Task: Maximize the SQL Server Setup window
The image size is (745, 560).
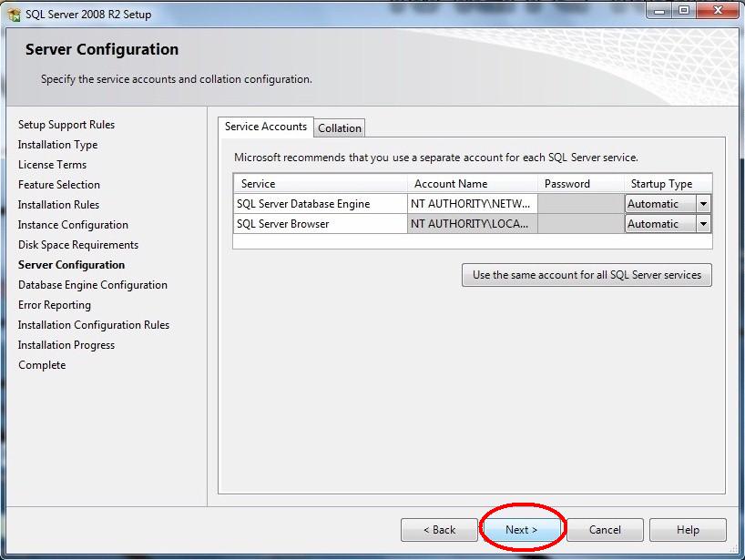Action: 684,10
